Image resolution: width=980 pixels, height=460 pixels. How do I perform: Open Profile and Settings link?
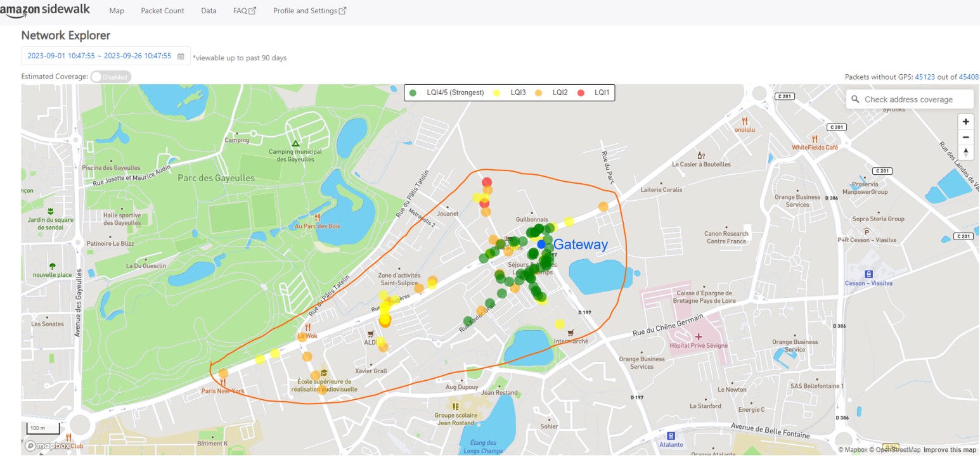[309, 11]
